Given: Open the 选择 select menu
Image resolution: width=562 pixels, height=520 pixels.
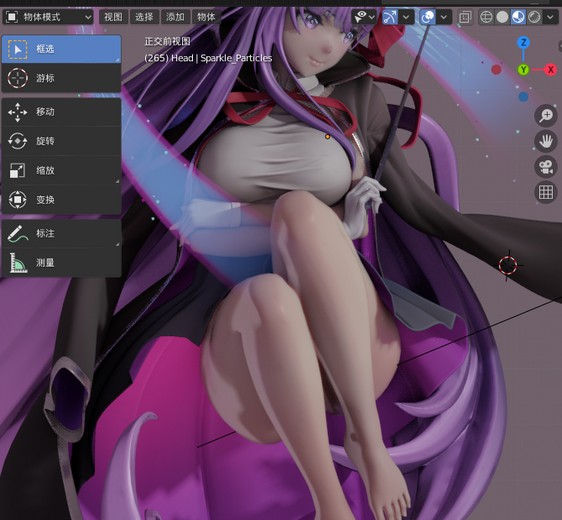Looking at the screenshot, I should point(144,17).
